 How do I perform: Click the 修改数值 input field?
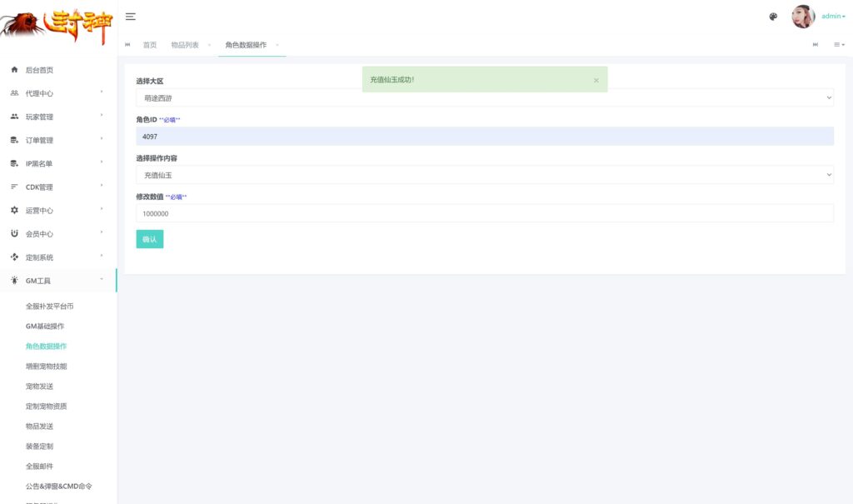point(484,213)
